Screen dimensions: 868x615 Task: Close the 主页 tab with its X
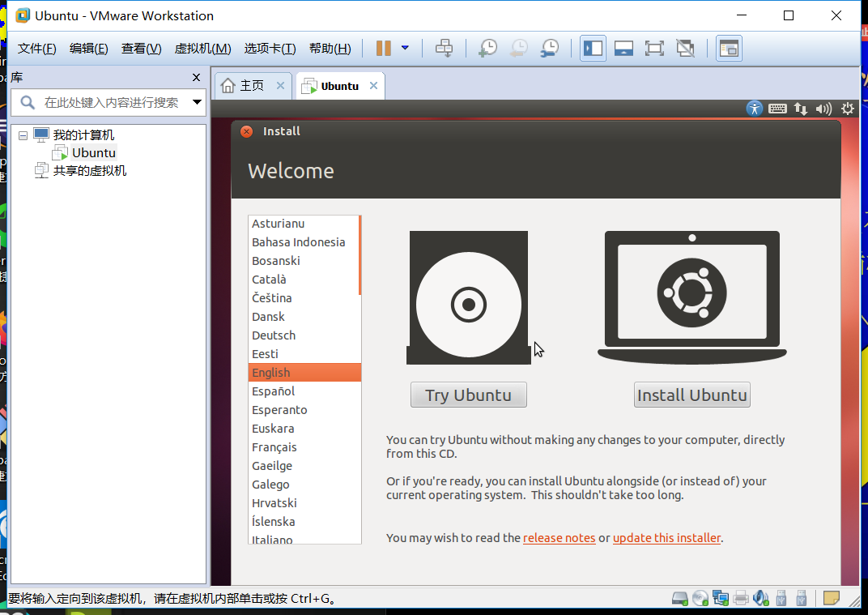coord(281,85)
